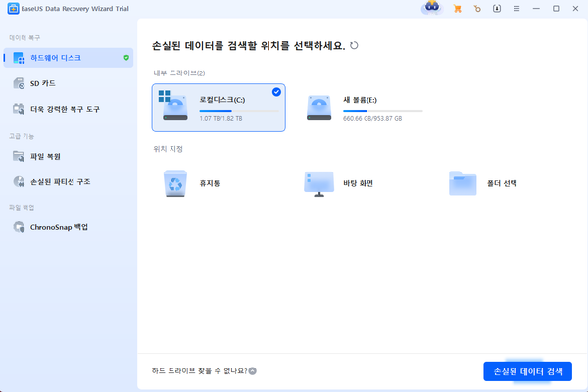Choose 휴지통 as scan location
This screenshot has height=392, width=588.
point(219,183)
